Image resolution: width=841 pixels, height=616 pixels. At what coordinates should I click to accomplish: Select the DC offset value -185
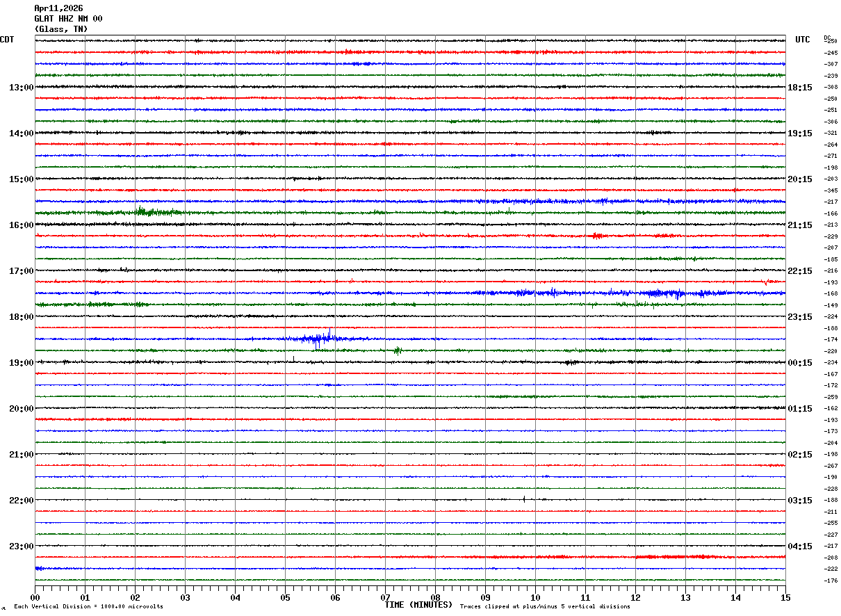[831, 259]
